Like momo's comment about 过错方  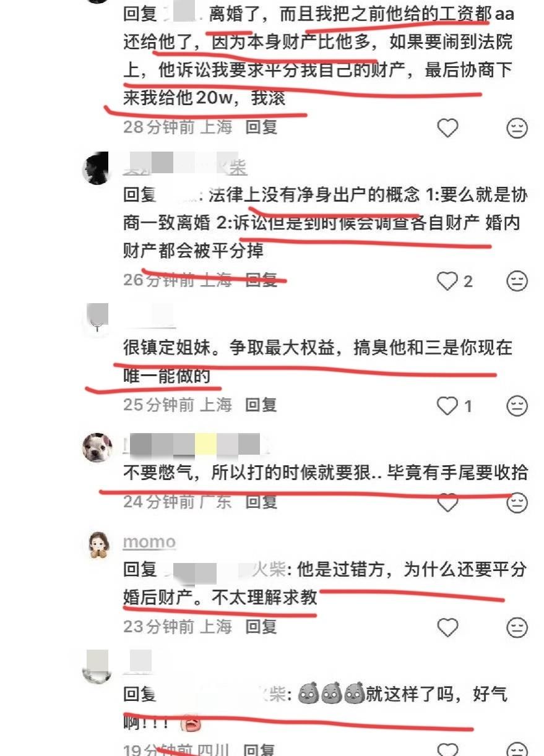[447, 627]
